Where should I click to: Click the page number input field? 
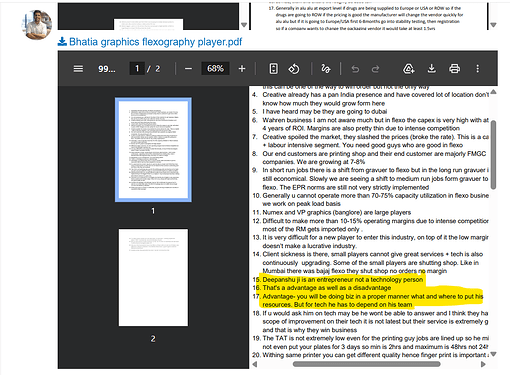[137, 69]
